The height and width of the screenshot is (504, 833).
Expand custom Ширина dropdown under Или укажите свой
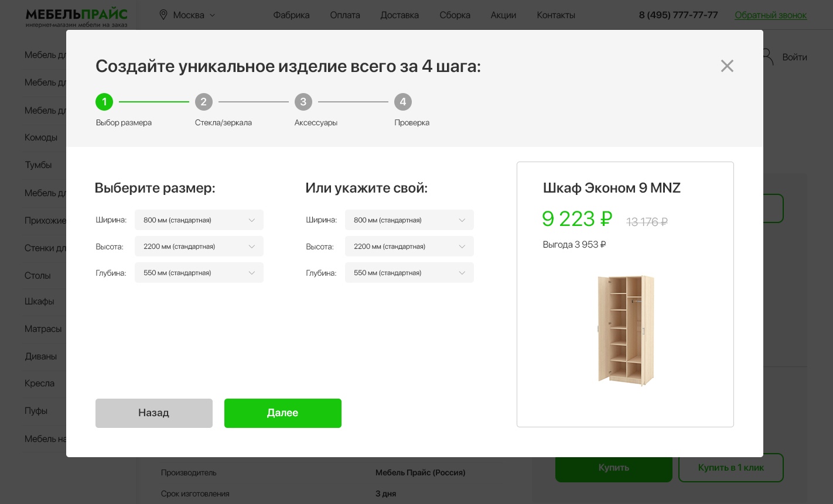click(x=409, y=220)
